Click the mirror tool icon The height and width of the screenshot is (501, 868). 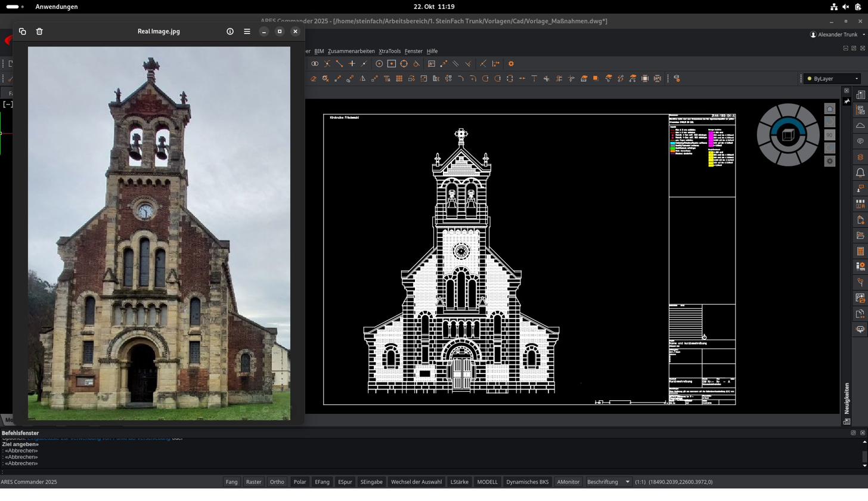(x=362, y=79)
